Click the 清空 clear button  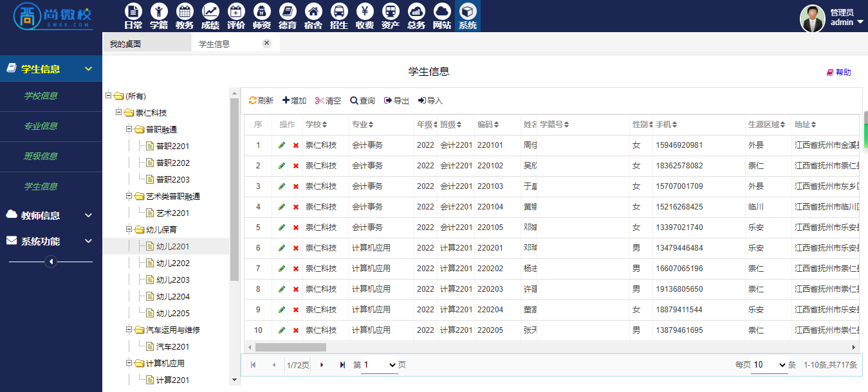click(x=328, y=100)
